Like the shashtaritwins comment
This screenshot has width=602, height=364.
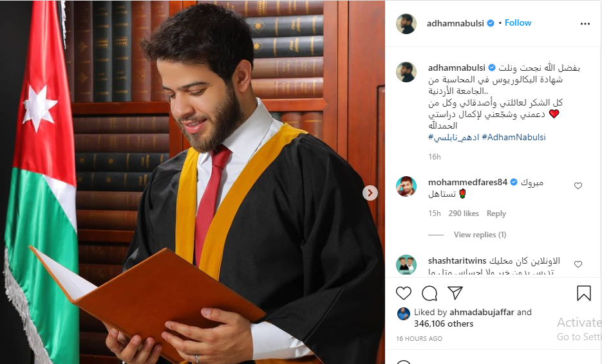tap(578, 264)
